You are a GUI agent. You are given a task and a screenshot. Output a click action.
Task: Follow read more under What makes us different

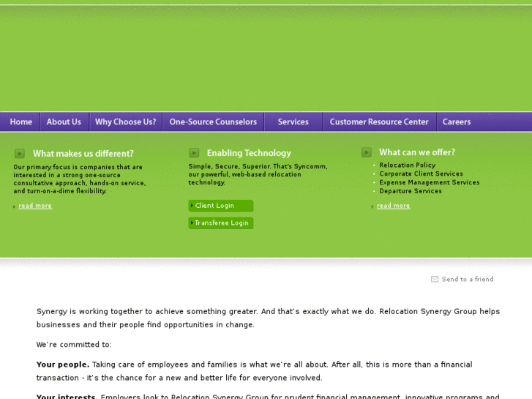point(35,206)
